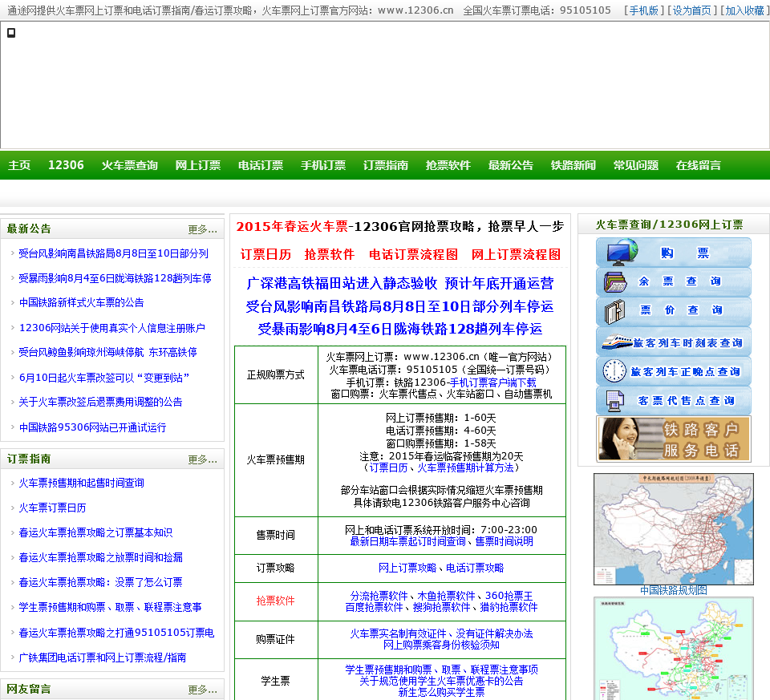The height and width of the screenshot is (700, 770).
Task: Open the red 订票日历 link
Action: coord(265,254)
